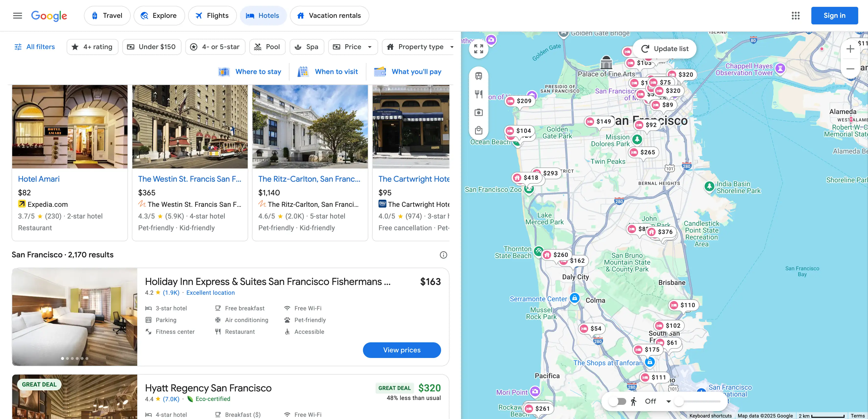This screenshot has height=419, width=868.
Task: Toggle Pool filter chip
Action: [267, 47]
